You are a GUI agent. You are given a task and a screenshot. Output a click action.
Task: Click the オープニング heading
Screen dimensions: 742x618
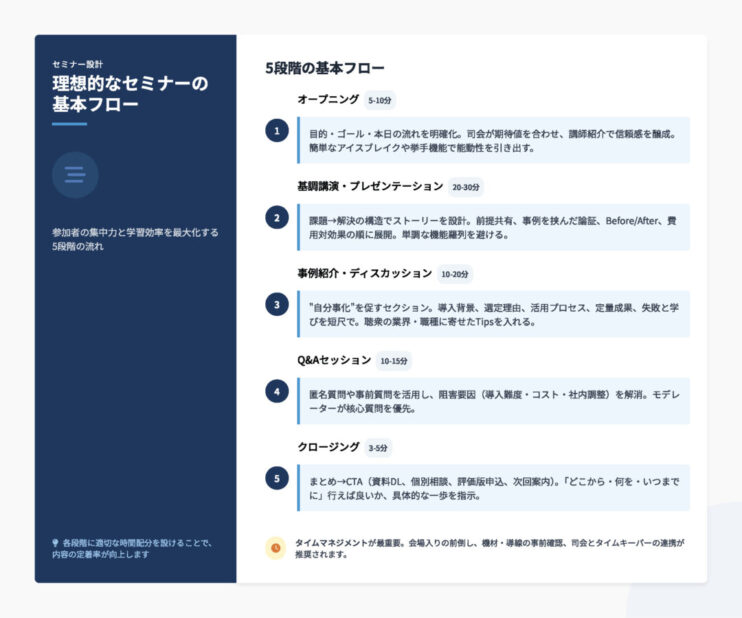[327, 100]
